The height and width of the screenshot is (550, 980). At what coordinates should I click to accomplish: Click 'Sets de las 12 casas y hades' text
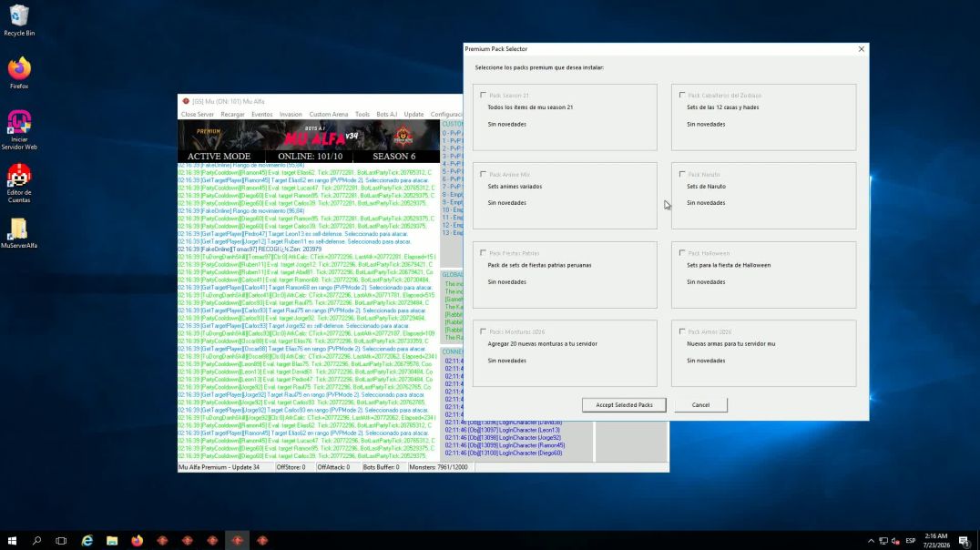pyautogui.click(x=722, y=107)
